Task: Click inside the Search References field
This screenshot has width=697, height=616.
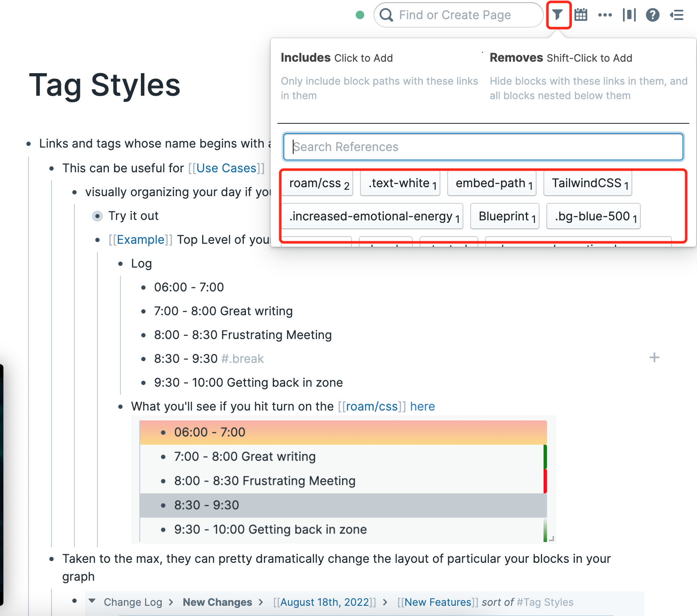Action: (483, 147)
